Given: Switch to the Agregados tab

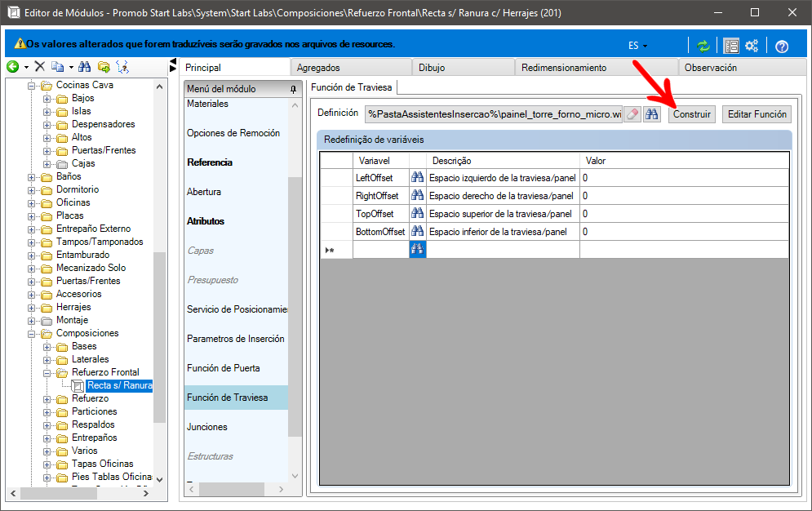Looking at the screenshot, I should (x=351, y=68).
